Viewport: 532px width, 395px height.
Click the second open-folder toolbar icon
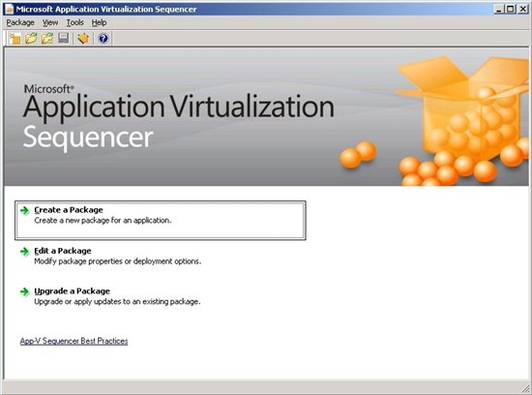pyautogui.click(x=47, y=39)
